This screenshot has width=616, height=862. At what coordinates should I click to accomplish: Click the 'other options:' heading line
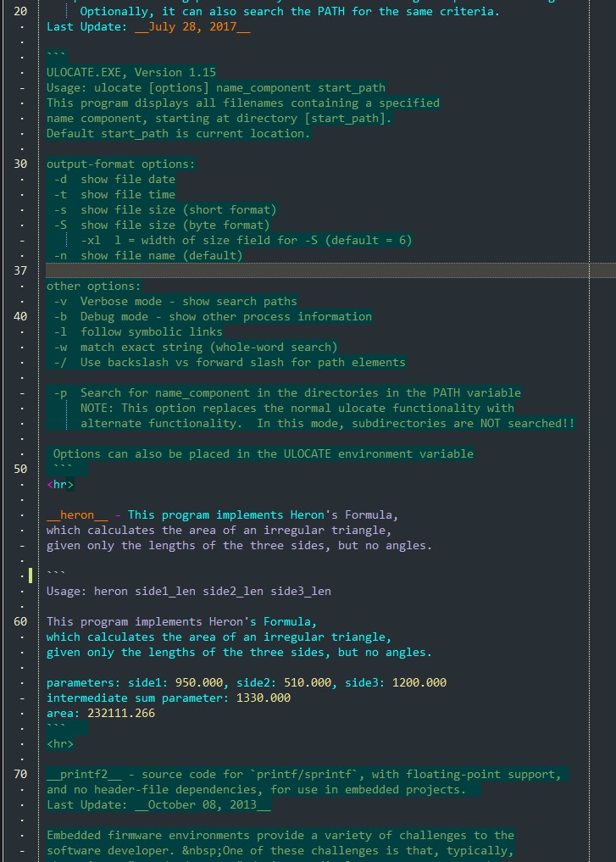[94, 286]
